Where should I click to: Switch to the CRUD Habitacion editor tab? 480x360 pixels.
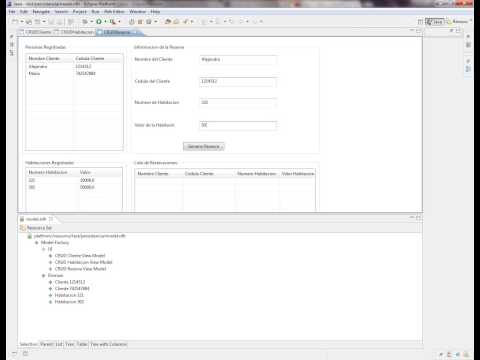coord(75,32)
